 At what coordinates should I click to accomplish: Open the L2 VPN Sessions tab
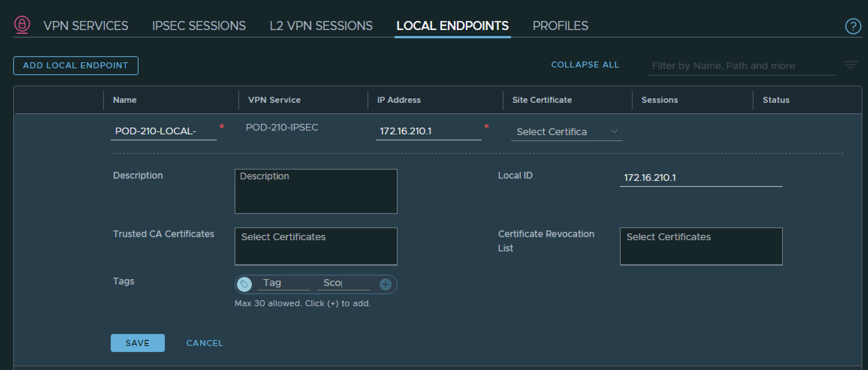321,26
